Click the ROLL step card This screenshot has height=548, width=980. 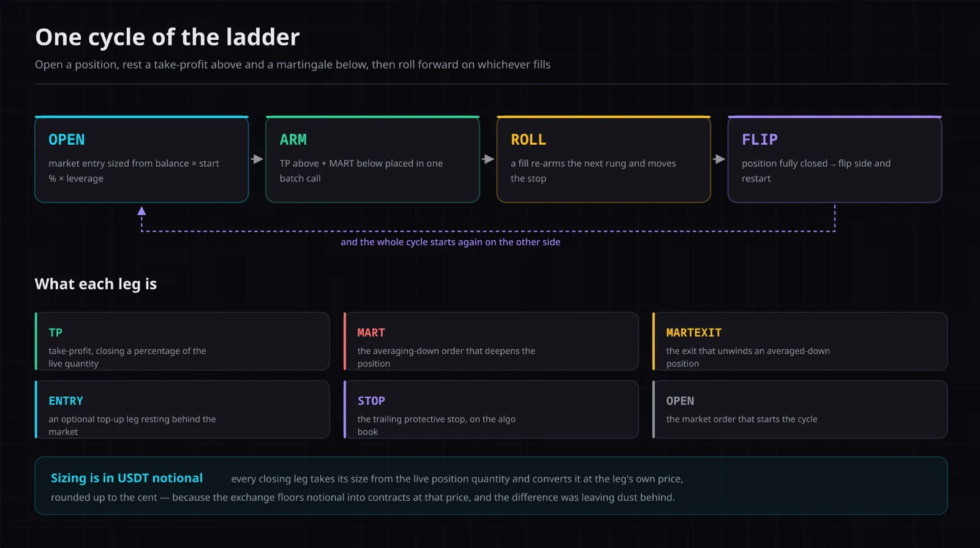603,159
